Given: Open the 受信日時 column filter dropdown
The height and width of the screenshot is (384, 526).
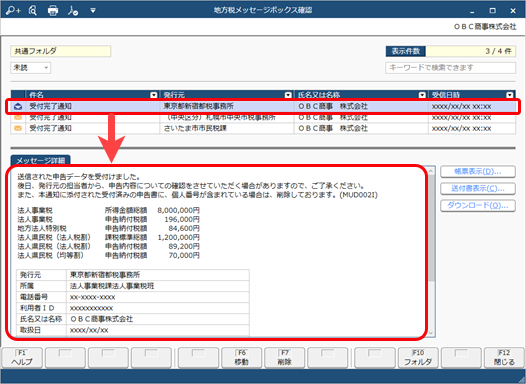Looking at the screenshot, I should tap(510, 95).
